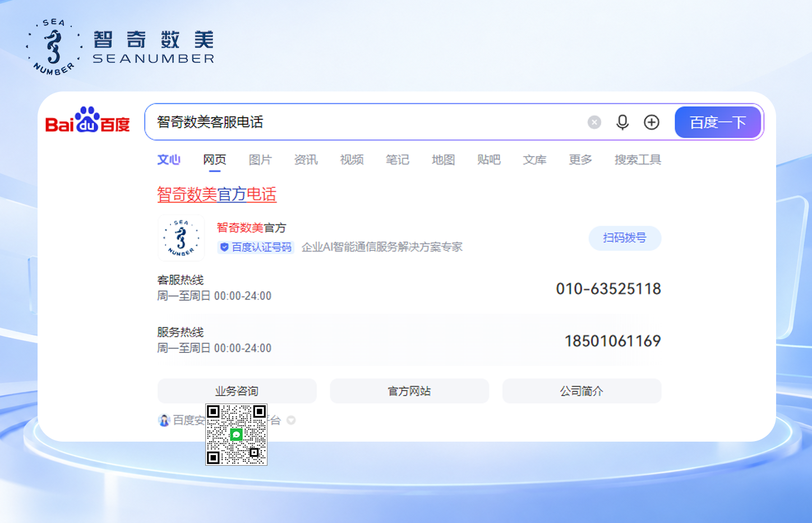Open 搜索工具 options
This screenshot has height=523, width=812.
(x=638, y=160)
